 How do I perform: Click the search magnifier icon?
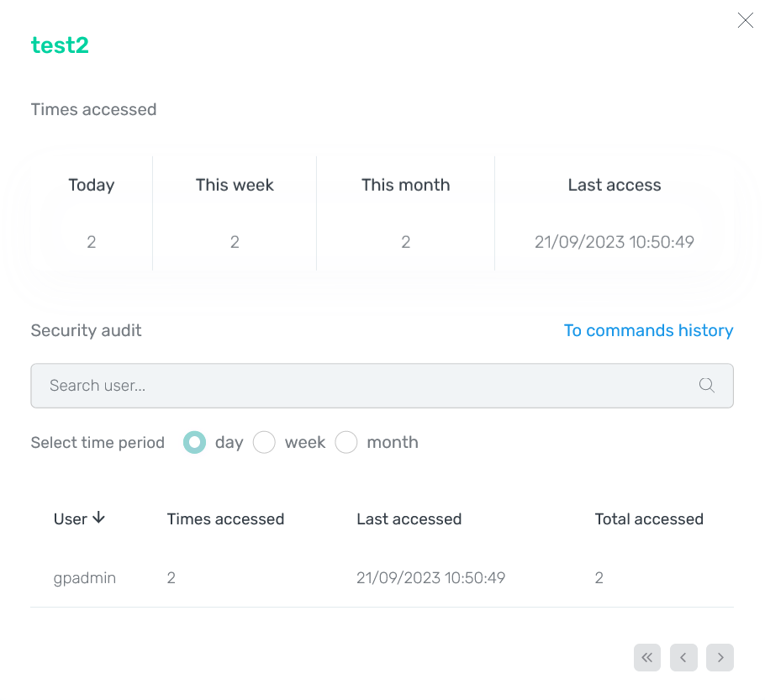(x=707, y=385)
